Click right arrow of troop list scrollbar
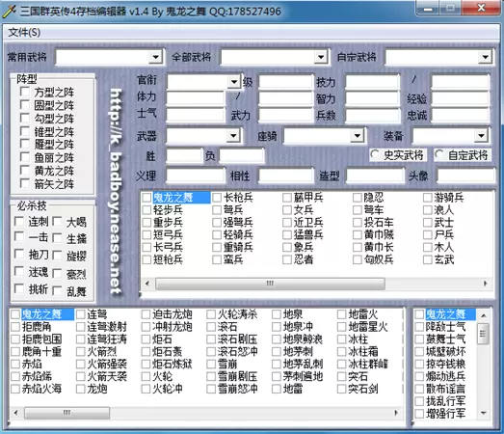The height and width of the screenshot is (434, 504). tap(485, 284)
